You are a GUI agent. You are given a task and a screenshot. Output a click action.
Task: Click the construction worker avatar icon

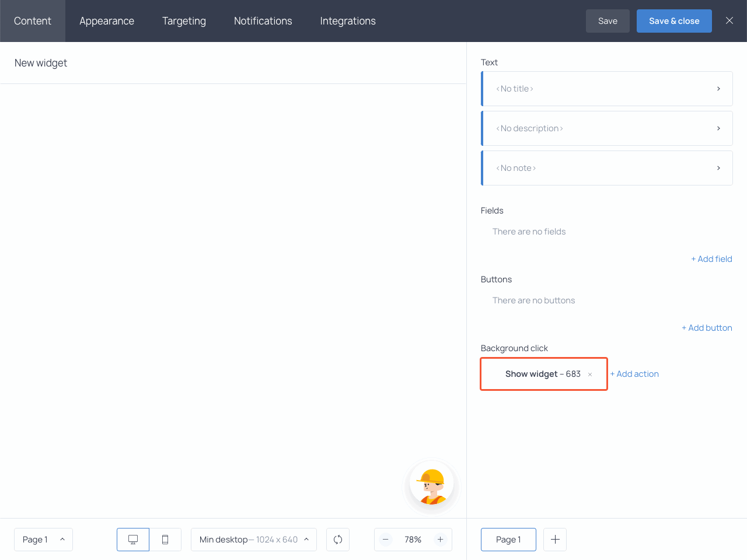tap(431, 486)
